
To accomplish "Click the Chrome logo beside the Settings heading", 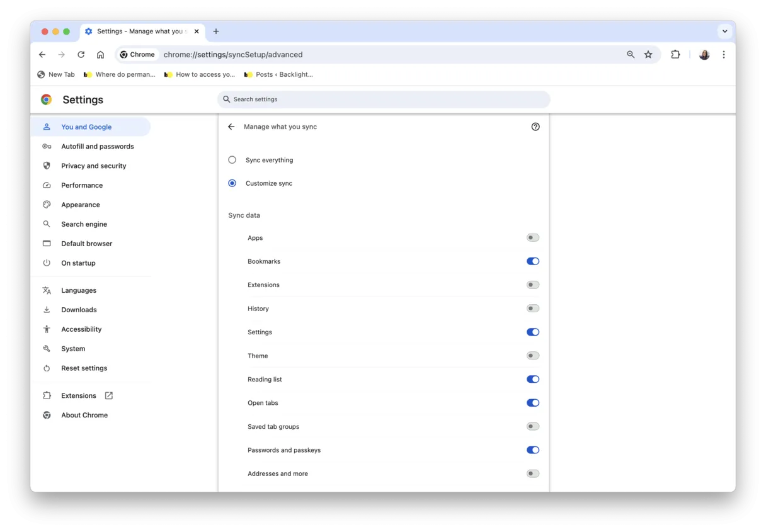I will coord(46,99).
